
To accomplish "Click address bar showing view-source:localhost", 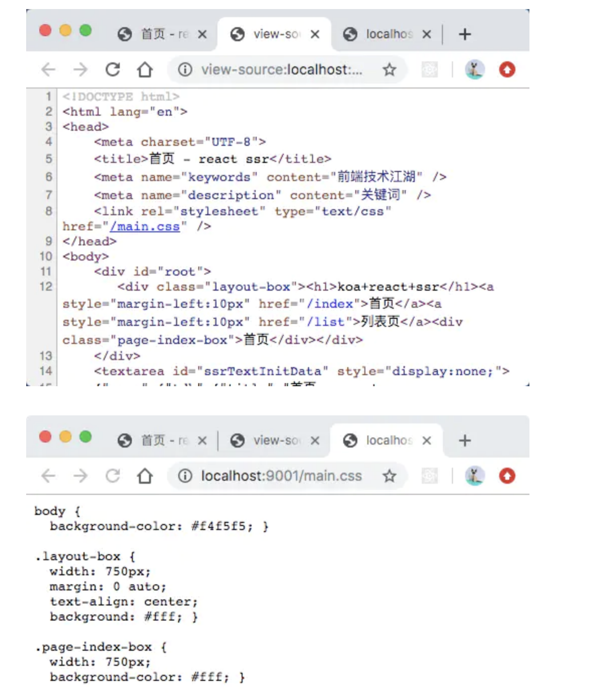I will (x=282, y=69).
